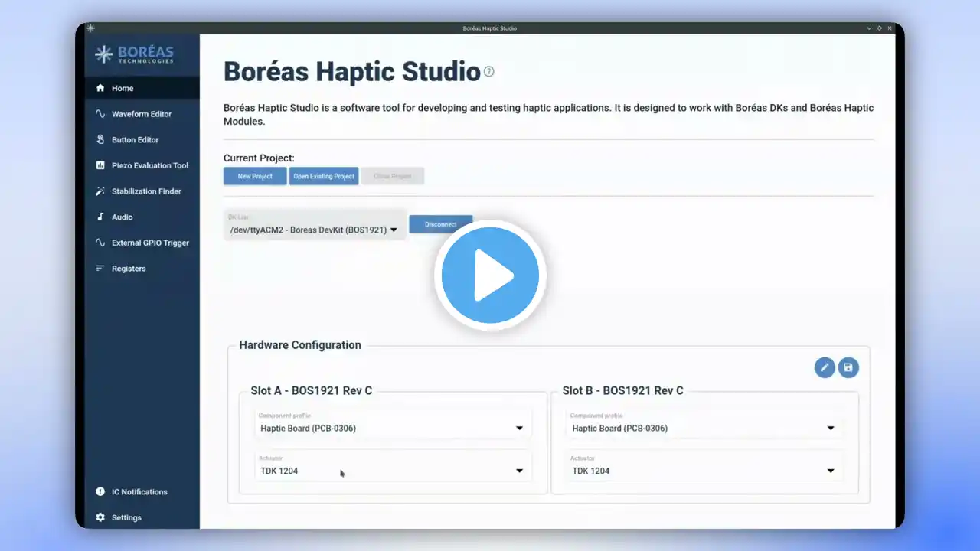Image resolution: width=980 pixels, height=551 pixels.
Task: Save hardware configuration with the floppy icon
Action: (x=848, y=367)
